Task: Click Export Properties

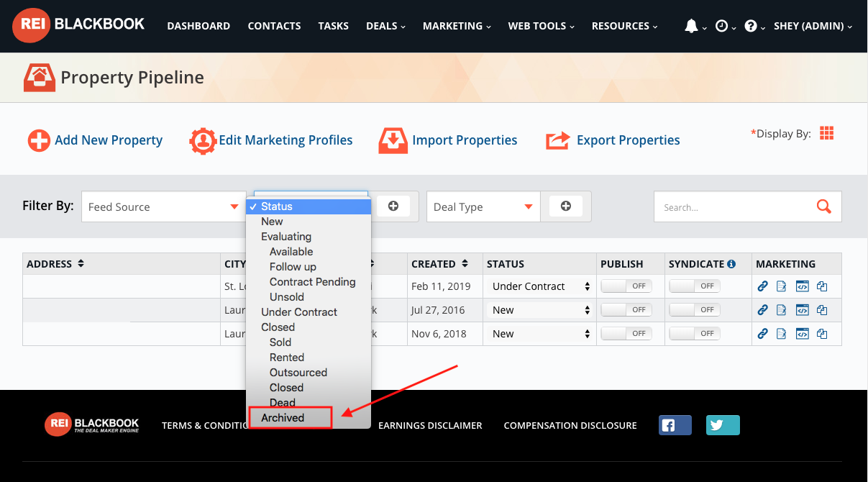Action: (613, 140)
